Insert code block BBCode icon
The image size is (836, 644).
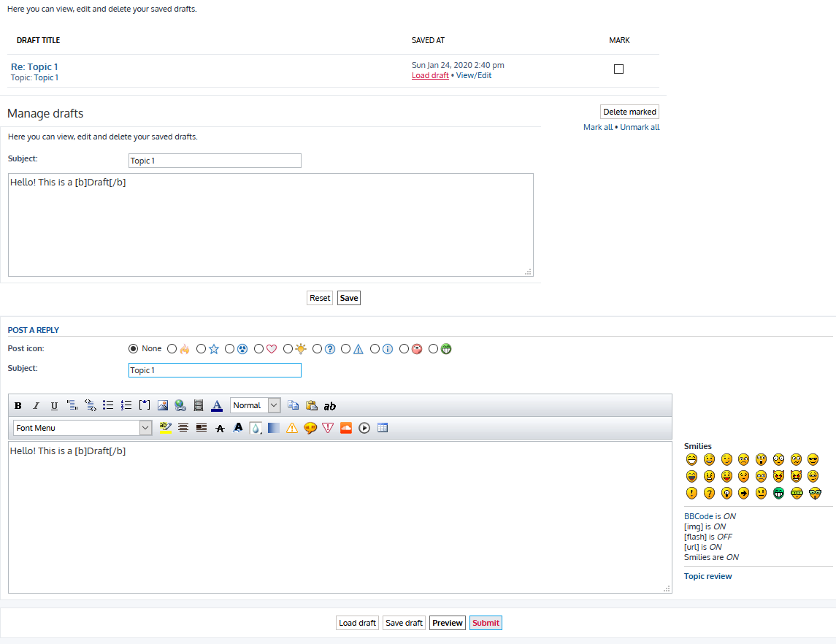(90, 406)
